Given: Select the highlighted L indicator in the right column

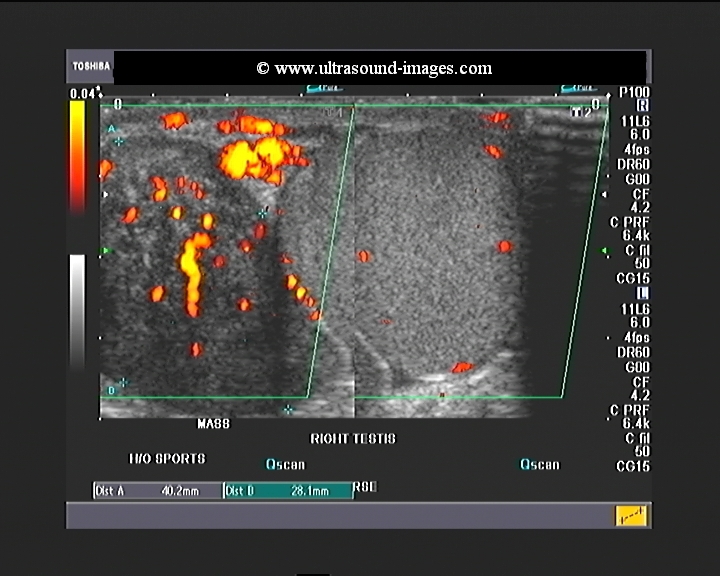Looking at the screenshot, I should pyautogui.click(x=641, y=293).
